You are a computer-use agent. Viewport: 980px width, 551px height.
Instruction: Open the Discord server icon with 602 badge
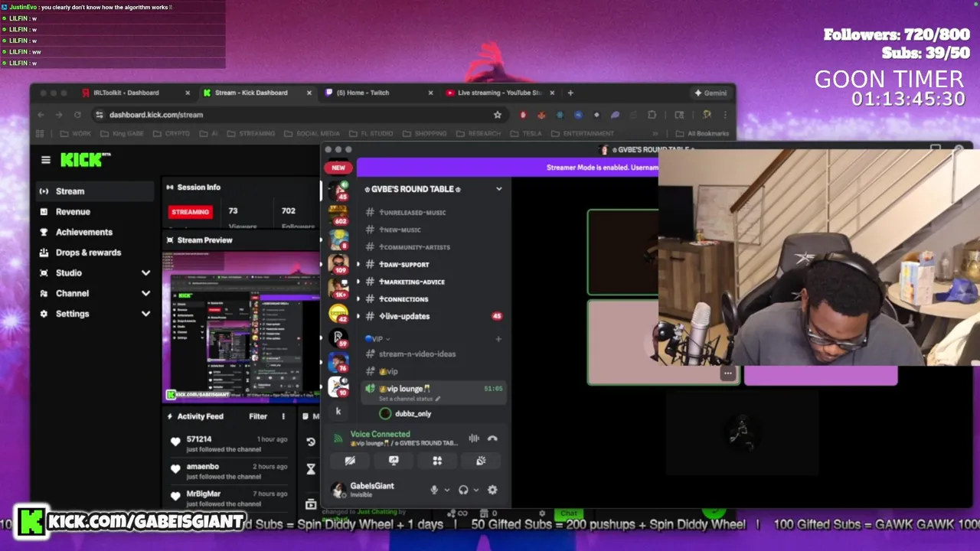click(x=338, y=215)
